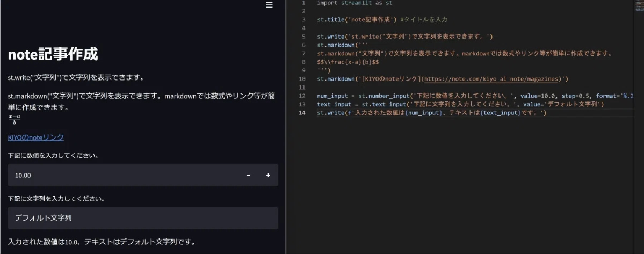Image resolution: width=644 pixels, height=254 pixels.
Task: Click code line 6 st.markdown opening
Action: point(343,45)
